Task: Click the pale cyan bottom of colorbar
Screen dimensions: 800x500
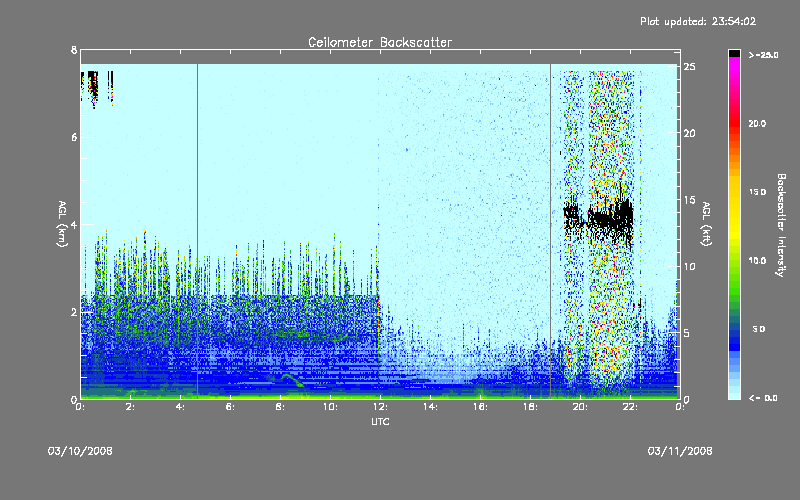Action: coord(734,394)
